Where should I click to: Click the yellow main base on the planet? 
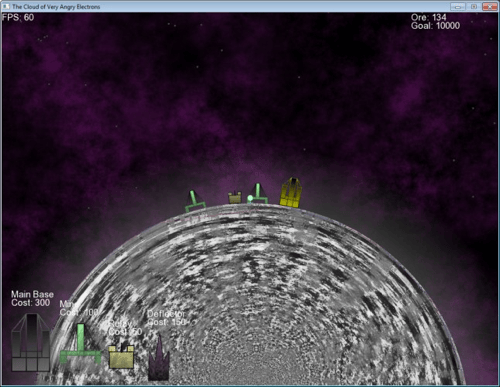pos(290,192)
